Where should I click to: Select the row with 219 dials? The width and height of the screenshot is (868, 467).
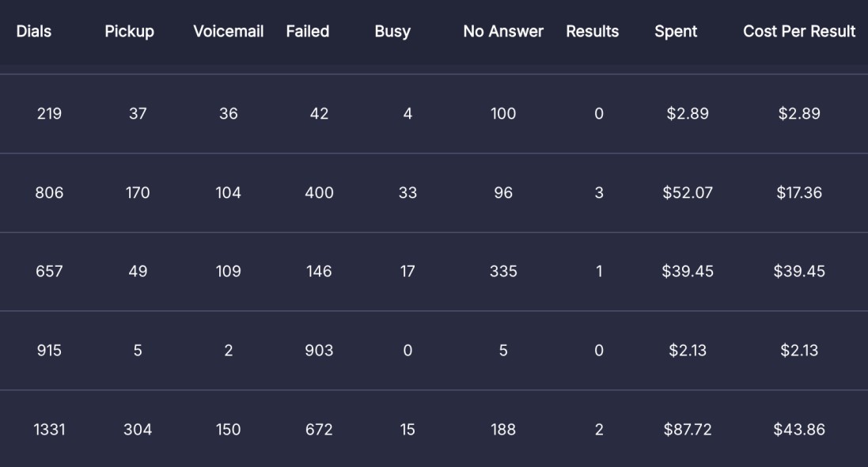tap(49, 113)
